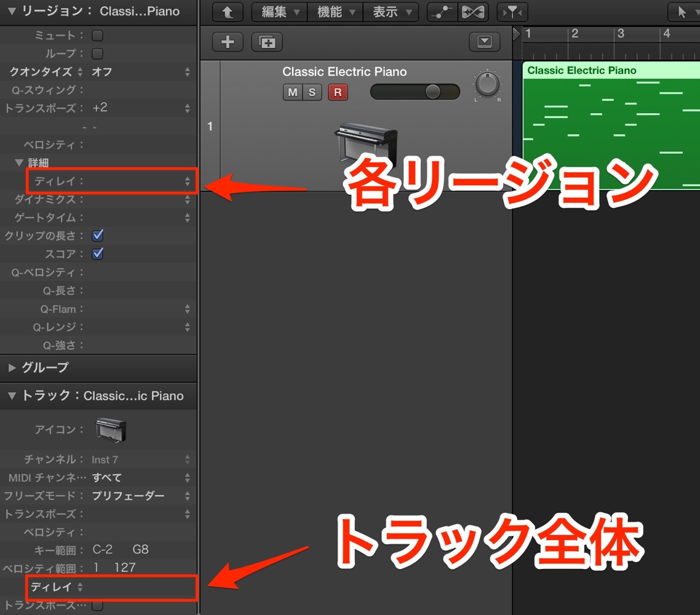700x615 pixels.
Task: Solo the Classic Electric Piano track
Action: [x=312, y=92]
